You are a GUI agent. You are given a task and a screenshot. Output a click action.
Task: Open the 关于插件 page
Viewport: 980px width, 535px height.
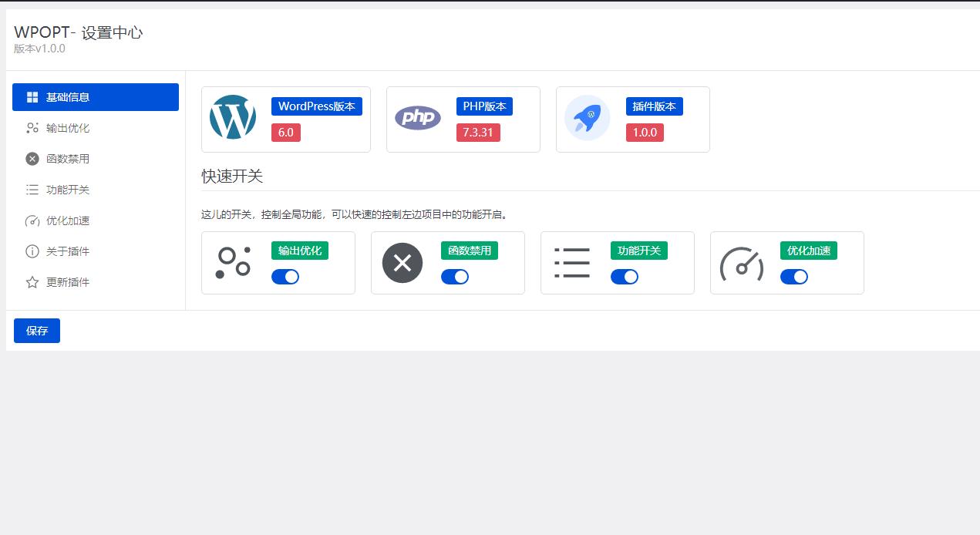tap(96, 251)
